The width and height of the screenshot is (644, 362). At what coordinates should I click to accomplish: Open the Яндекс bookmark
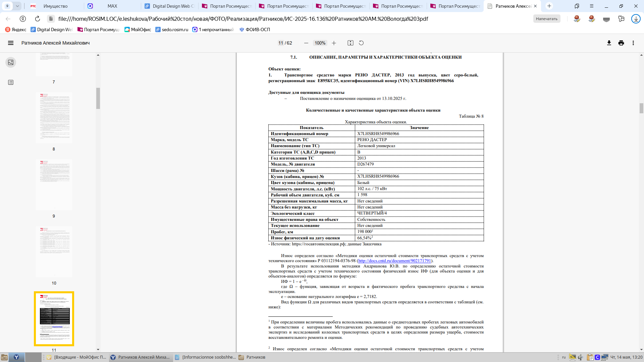(16, 29)
